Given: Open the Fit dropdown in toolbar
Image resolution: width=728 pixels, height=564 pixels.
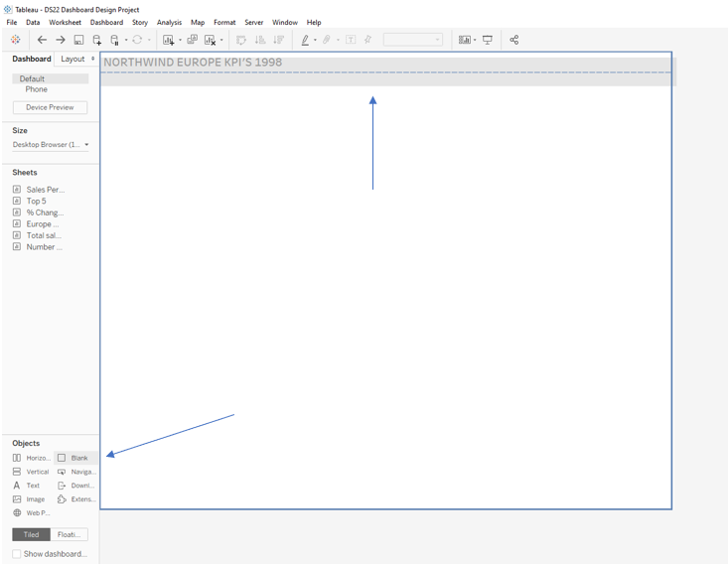Looking at the screenshot, I should (x=413, y=40).
